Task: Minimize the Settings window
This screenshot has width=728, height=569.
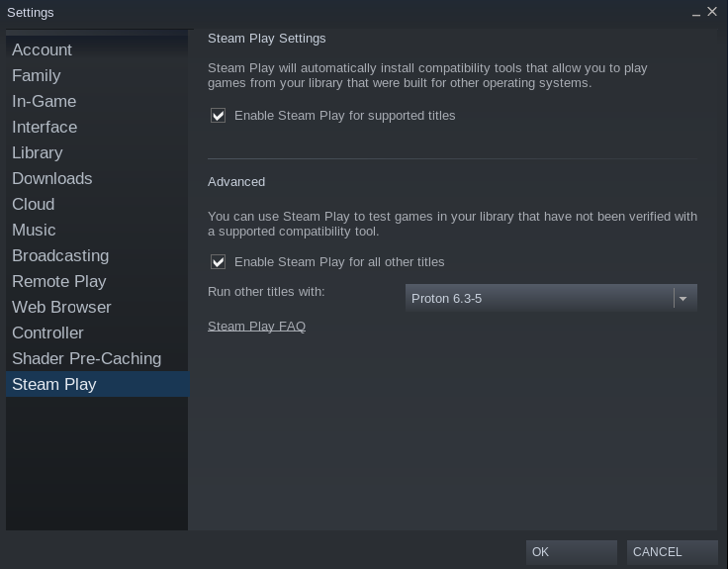Action: 696,13
